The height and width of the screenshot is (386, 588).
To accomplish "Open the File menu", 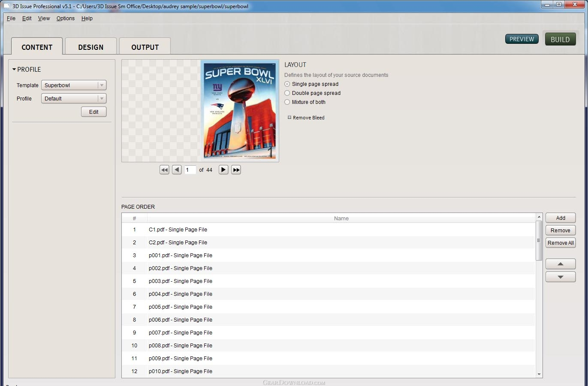I will tap(11, 18).
